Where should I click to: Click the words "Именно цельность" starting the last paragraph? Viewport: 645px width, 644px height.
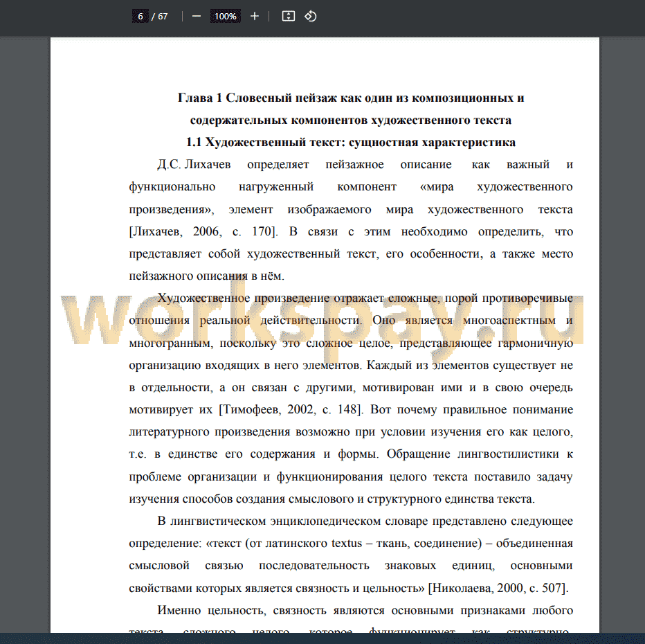(x=212, y=610)
